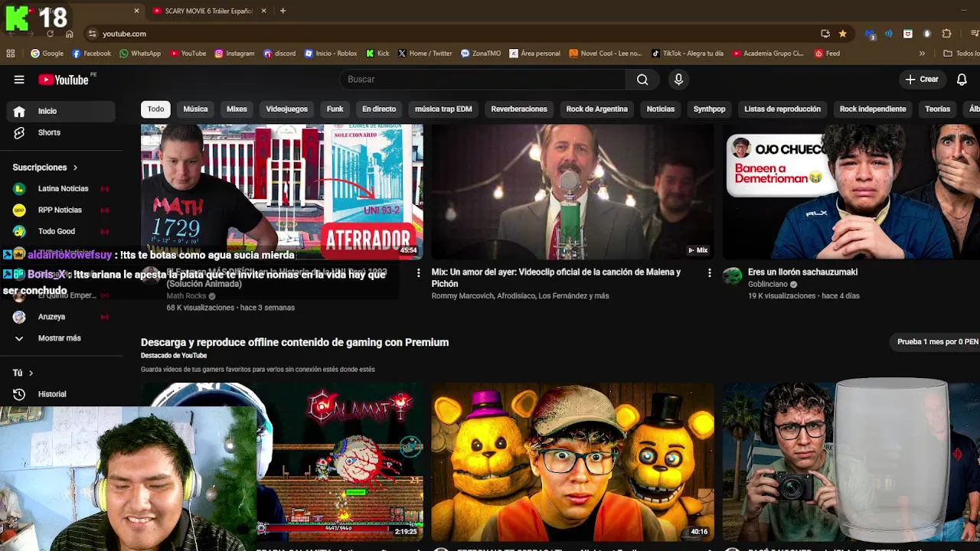Expand the Tú section
980x551 pixels.
(23, 373)
